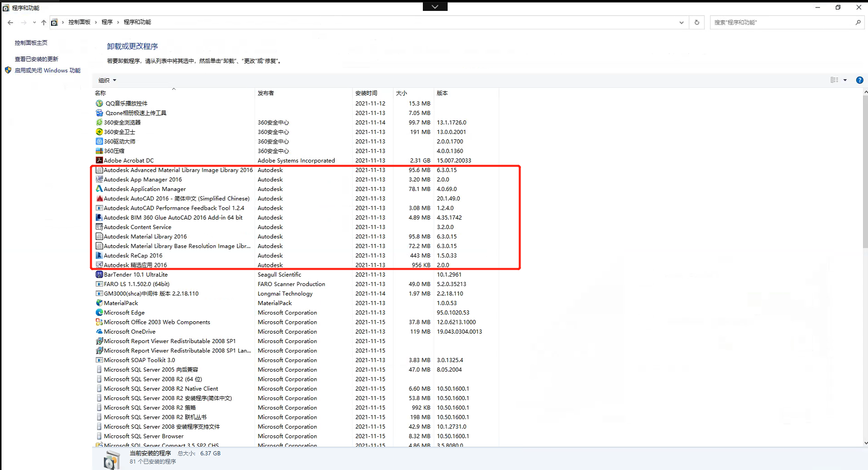This screenshot has height=470, width=868.
Task: Click the top-center collapse chevron tab
Action: pos(435,6)
